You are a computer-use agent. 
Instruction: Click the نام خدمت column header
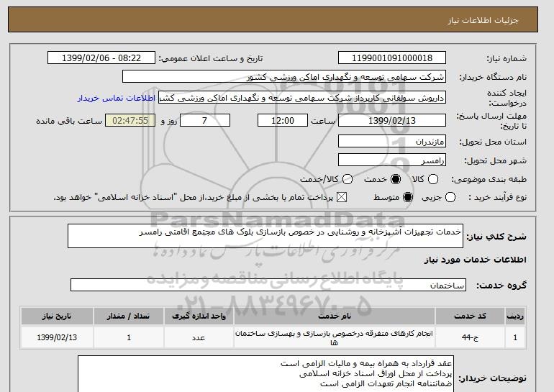click(335, 316)
